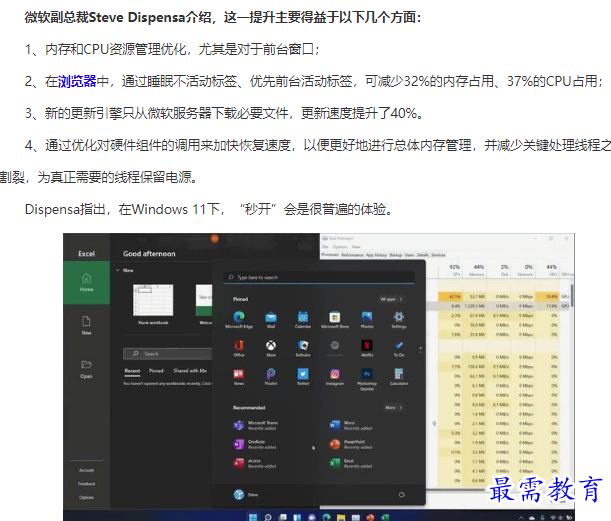The height and width of the screenshot is (521, 611).
Task: Collapse the New section in Excel
Action: coord(118,270)
